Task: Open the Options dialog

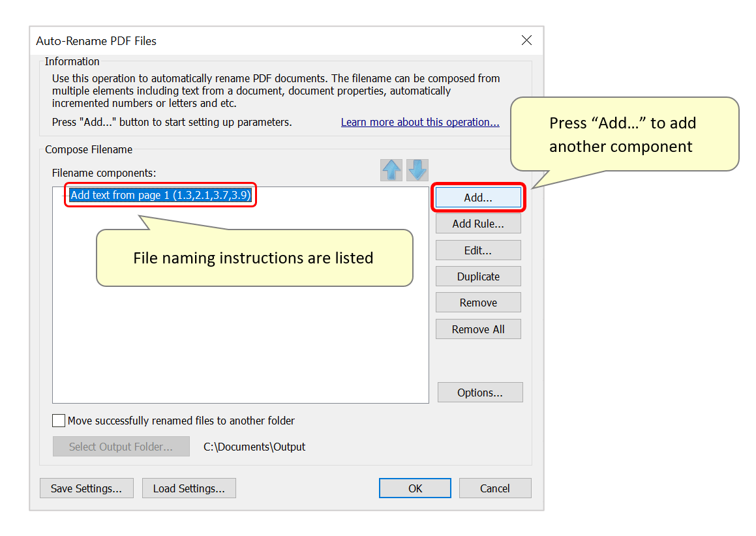Action: coord(480,392)
